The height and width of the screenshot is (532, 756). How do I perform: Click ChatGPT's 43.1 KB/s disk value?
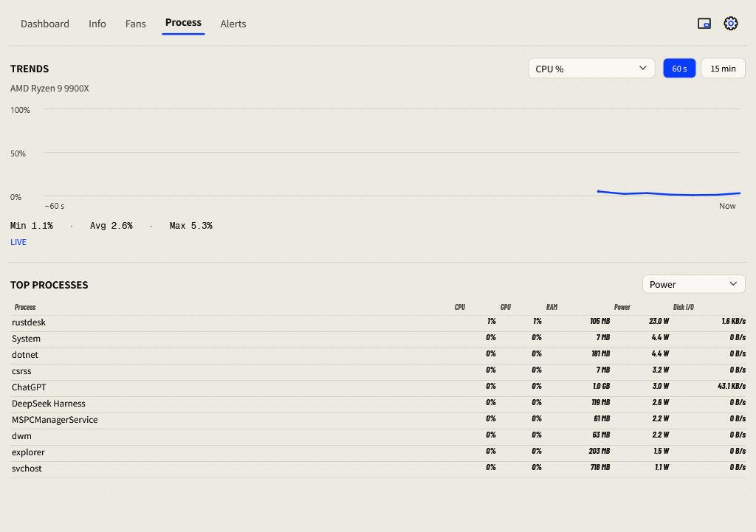[732, 386]
